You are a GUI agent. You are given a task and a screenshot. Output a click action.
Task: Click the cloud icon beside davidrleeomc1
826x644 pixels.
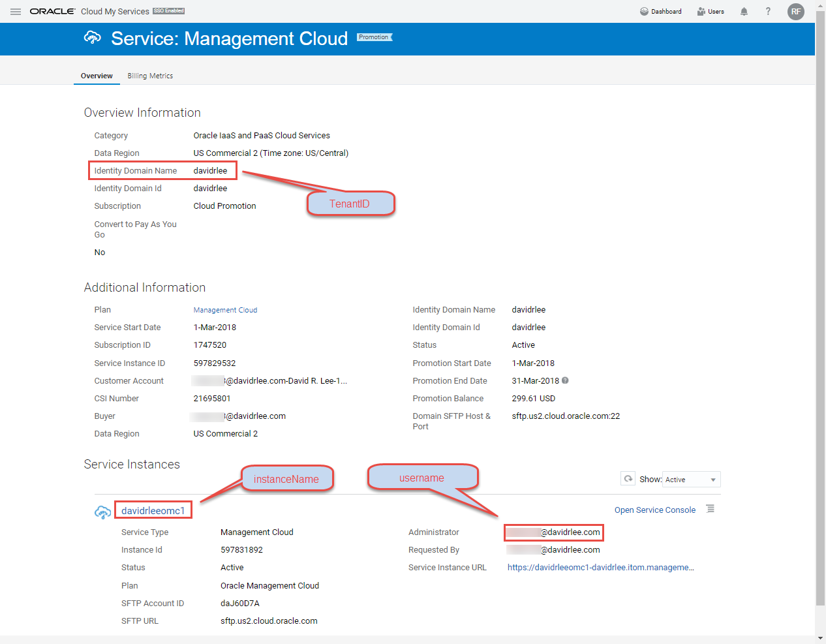(102, 512)
